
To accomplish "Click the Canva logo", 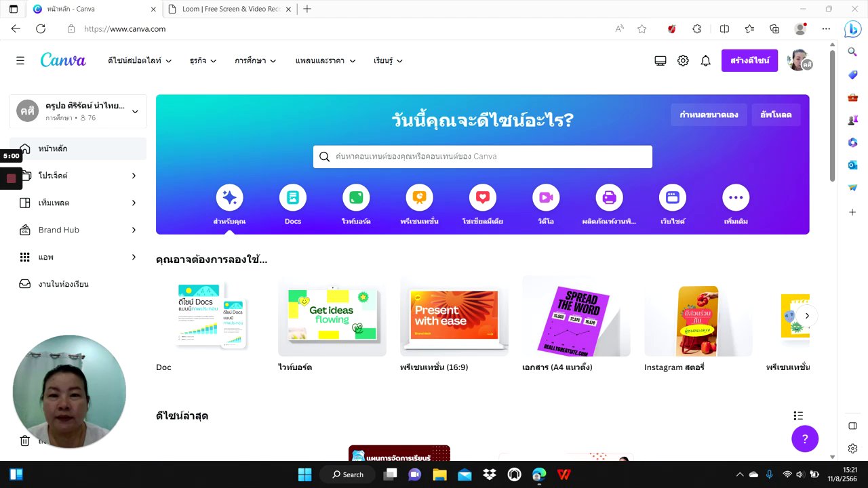I will 63,60.
